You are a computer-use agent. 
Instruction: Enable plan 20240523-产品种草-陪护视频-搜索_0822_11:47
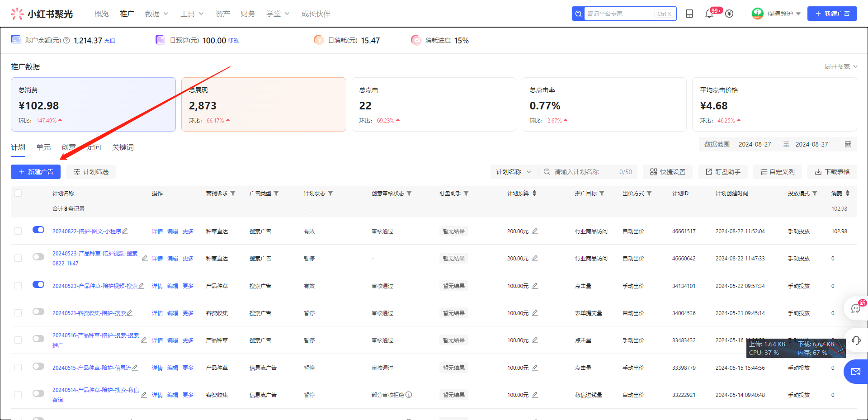coord(38,257)
